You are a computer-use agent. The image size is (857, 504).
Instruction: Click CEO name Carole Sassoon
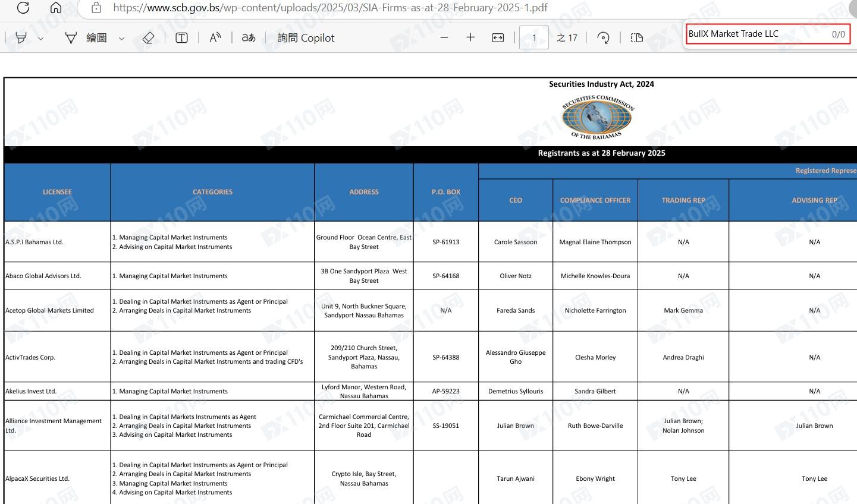[x=516, y=242]
